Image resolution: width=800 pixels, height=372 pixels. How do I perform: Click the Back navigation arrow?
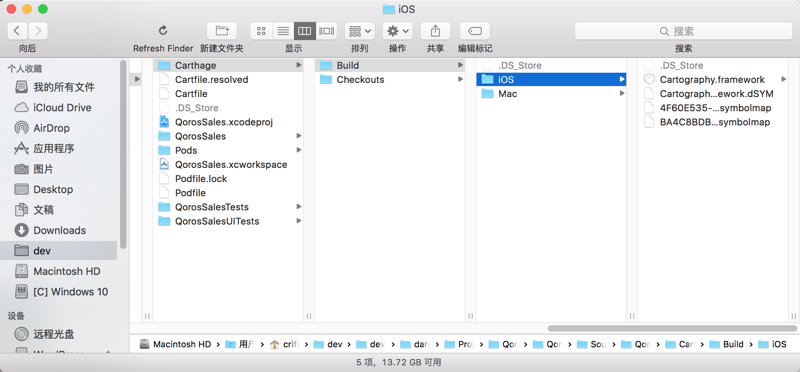pos(17,31)
